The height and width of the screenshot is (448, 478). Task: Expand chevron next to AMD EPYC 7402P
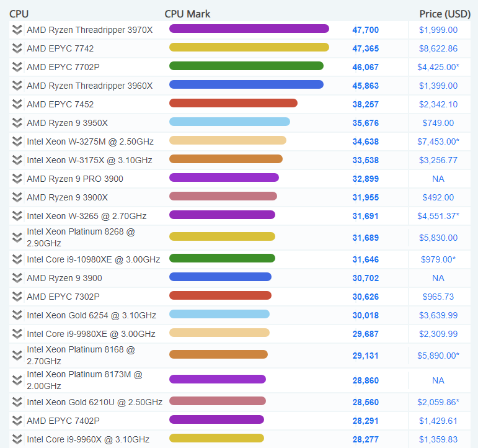(x=17, y=421)
